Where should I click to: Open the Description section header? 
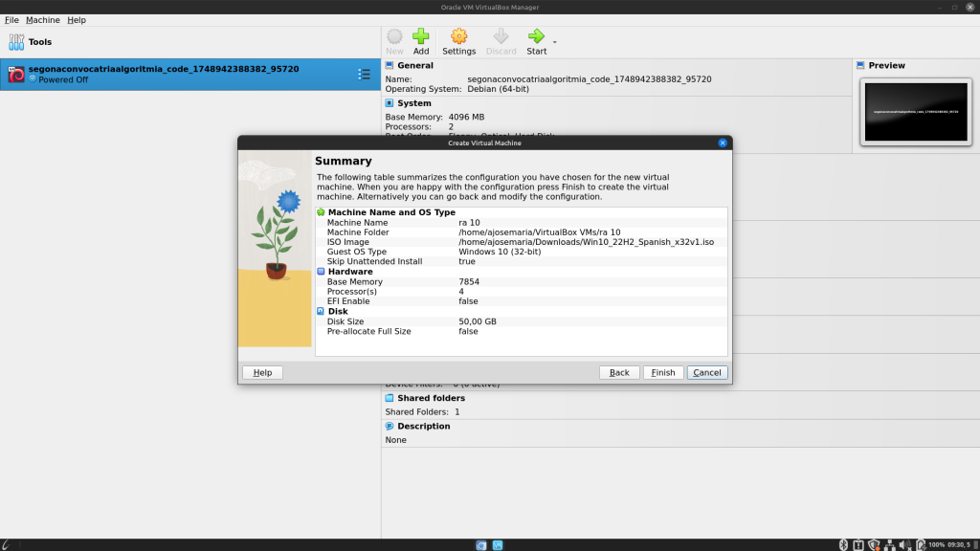(424, 426)
